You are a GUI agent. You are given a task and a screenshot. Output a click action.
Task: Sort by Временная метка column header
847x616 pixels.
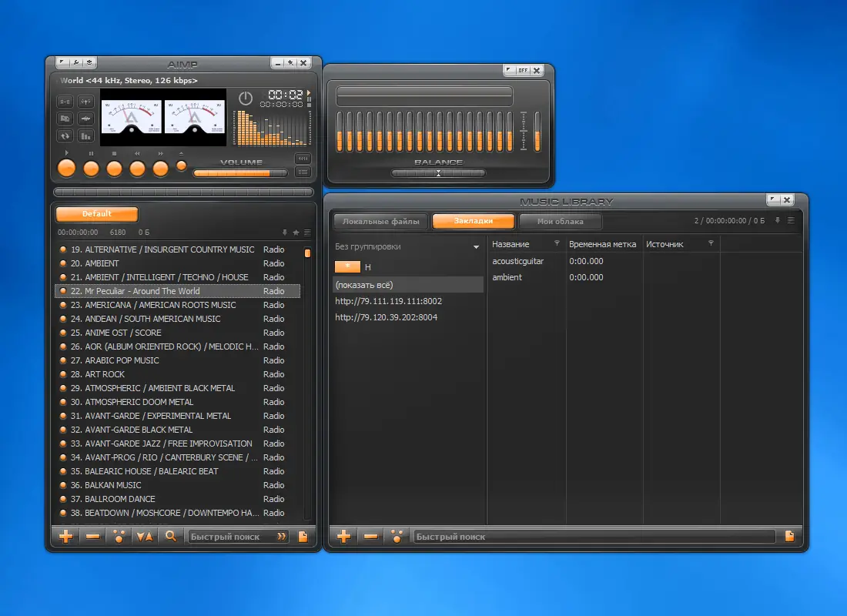(x=603, y=244)
